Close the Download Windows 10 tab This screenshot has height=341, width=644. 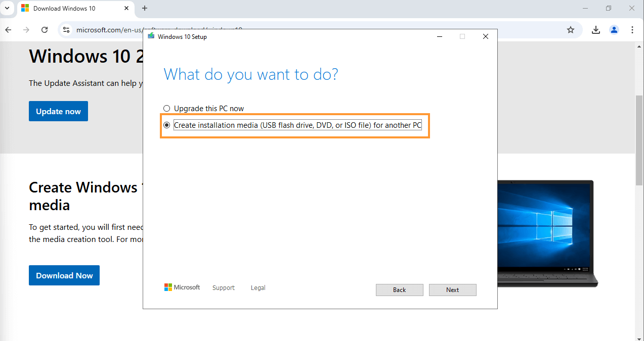(x=126, y=9)
